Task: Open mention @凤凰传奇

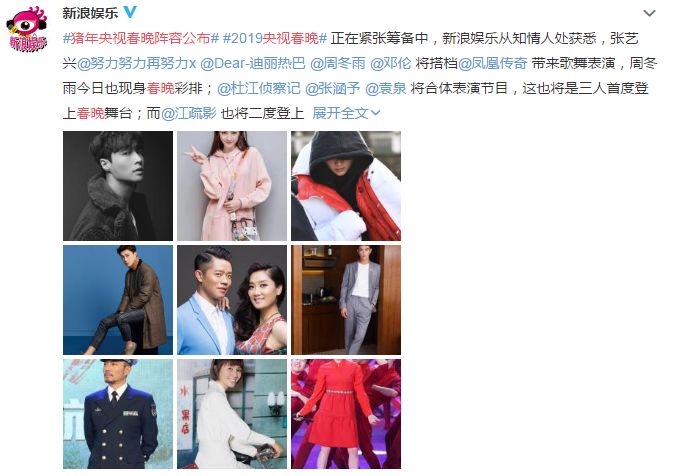Action: [x=492, y=63]
